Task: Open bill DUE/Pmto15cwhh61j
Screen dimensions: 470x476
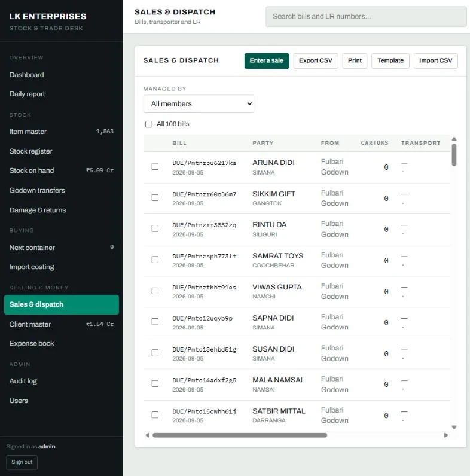Action: pyautogui.click(x=204, y=411)
